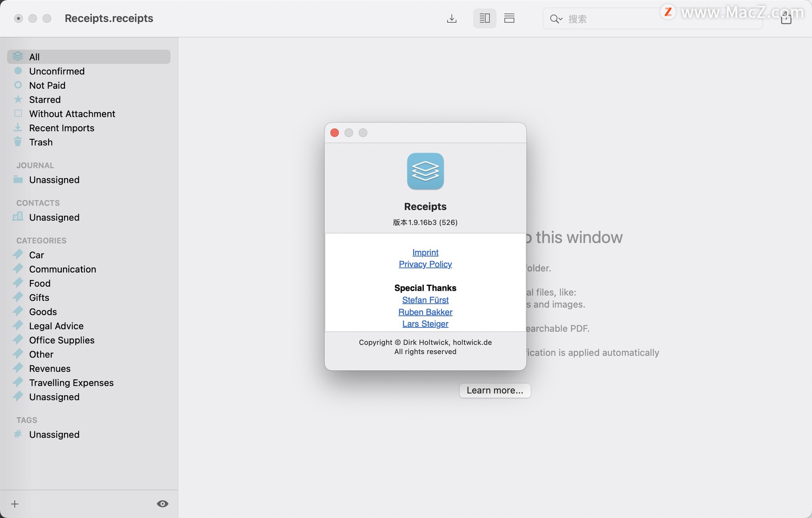Open the Imprint link
The height and width of the screenshot is (518, 812).
point(425,252)
